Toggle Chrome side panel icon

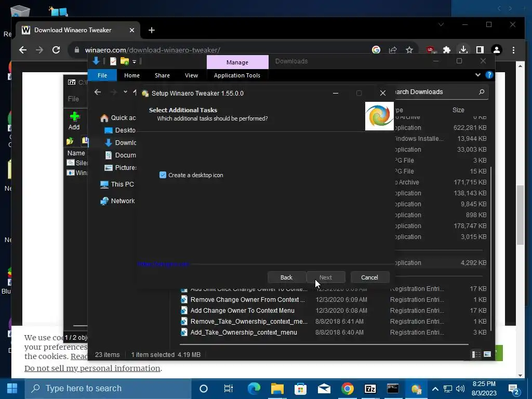point(480,50)
